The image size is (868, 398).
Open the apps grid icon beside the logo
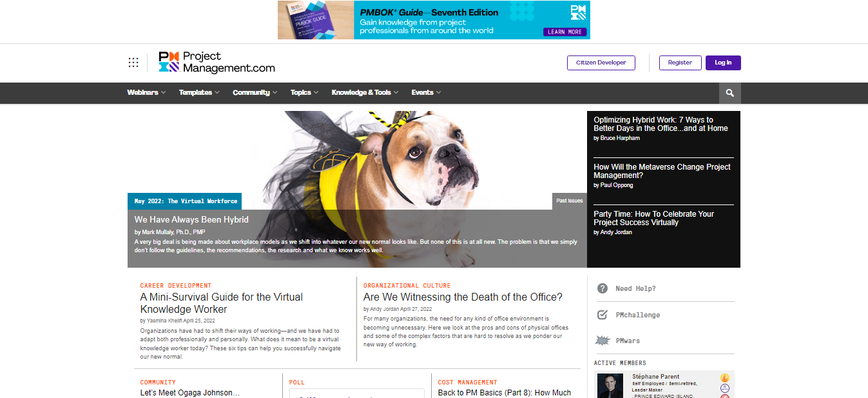pos(133,62)
